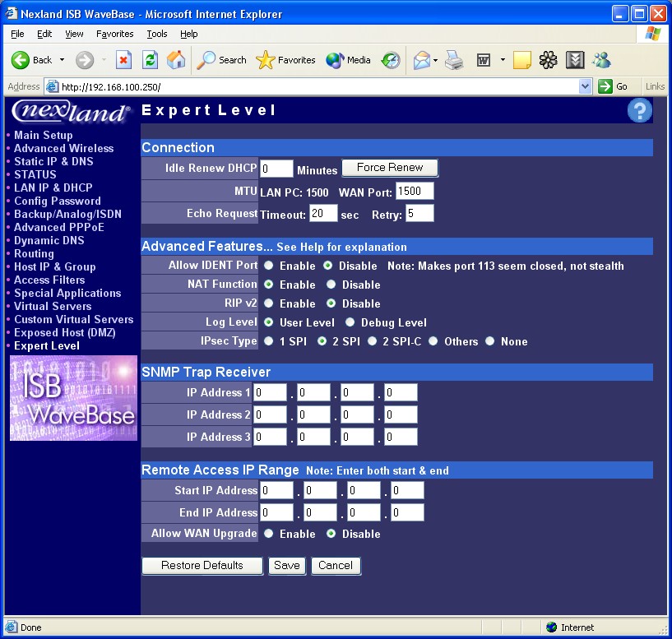Open the Dynamic DNS page link
672x639 pixels.
(49, 240)
